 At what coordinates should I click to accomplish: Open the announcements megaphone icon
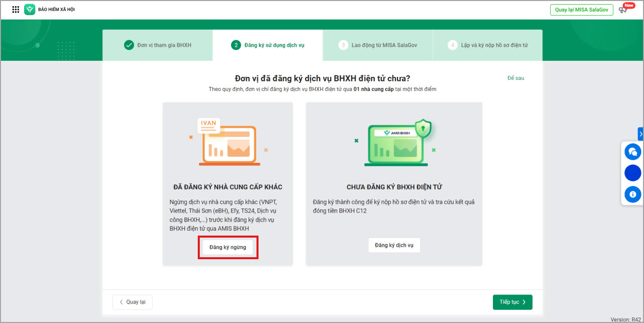tap(623, 10)
